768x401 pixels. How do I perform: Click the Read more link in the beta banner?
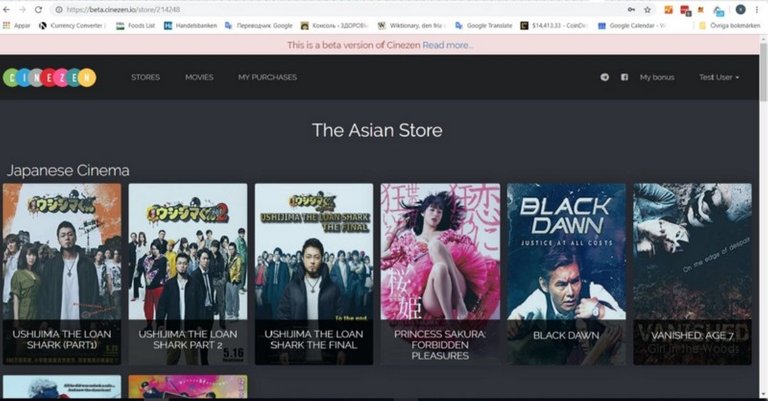point(447,45)
